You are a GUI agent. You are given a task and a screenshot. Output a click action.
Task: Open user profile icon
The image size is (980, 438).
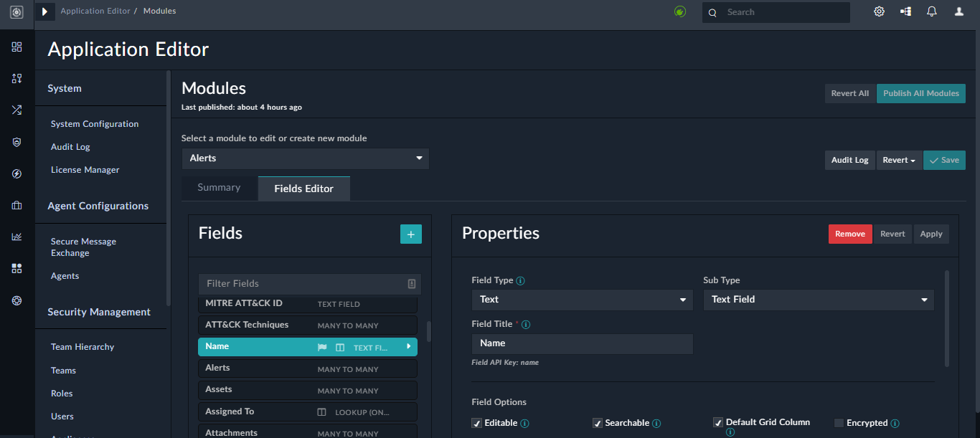959,11
